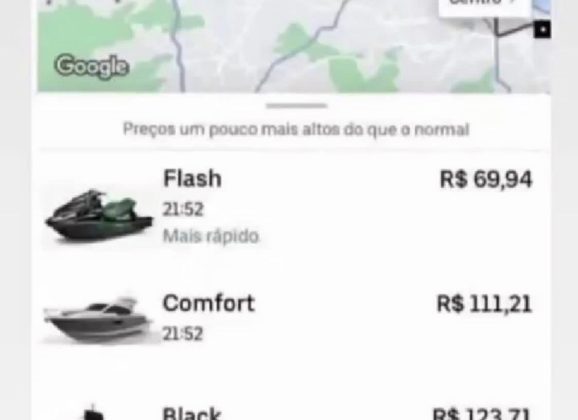Grab the bottom sheet handle bar

pos(296,106)
